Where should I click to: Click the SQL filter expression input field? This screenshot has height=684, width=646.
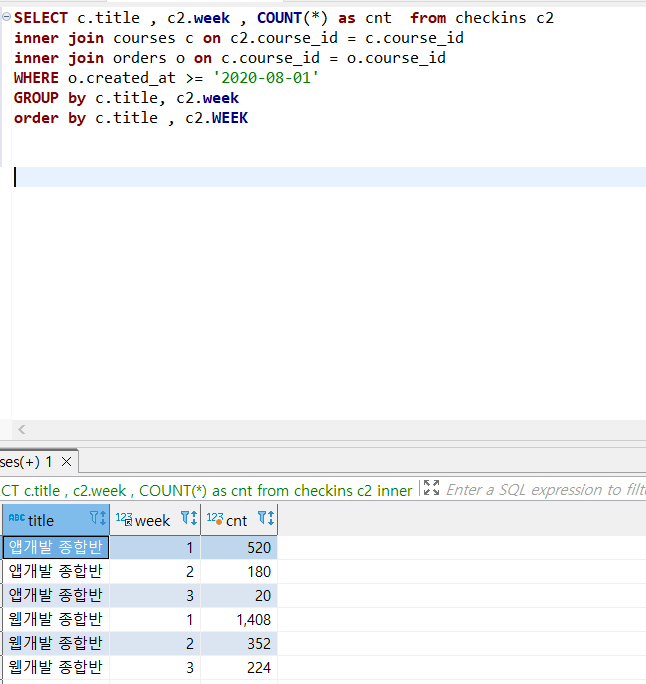click(545, 489)
